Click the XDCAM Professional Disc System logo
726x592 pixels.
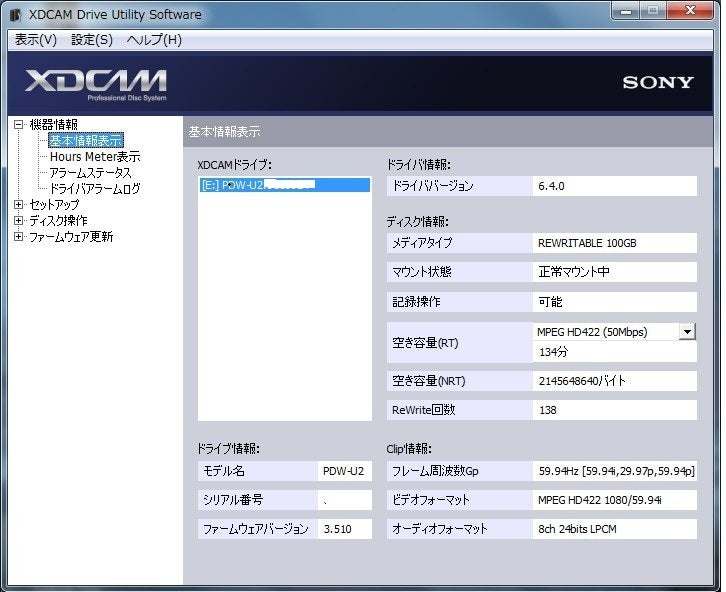(x=96, y=85)
